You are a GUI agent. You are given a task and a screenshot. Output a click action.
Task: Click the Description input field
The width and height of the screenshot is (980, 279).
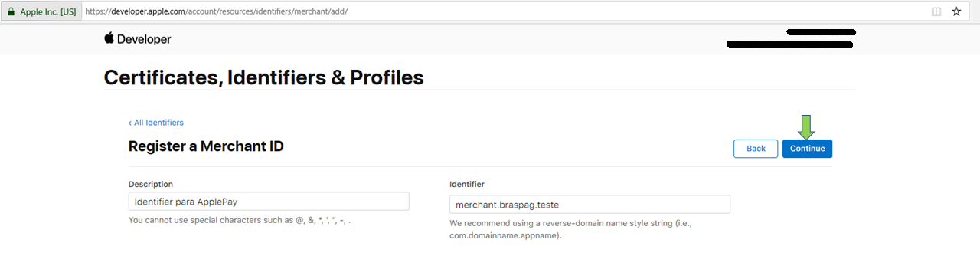pos(269,202)
